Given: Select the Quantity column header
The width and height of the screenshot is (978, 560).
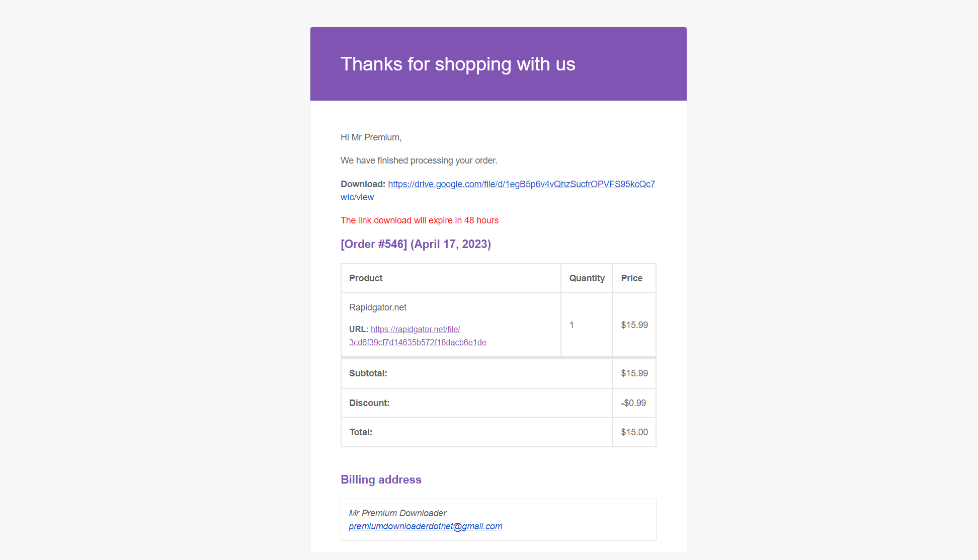Looking at the screenshot, I should pyautogui.click(x=587, y=278).
